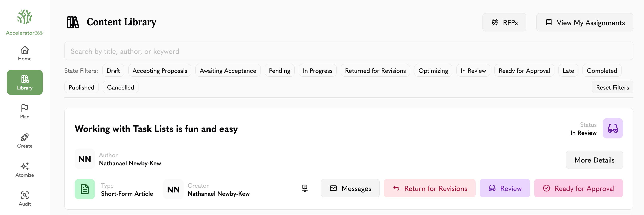Toggle the In Progress state filter
Screen dimensions: 644x215
pyautogui.click(x=317, y=70)
